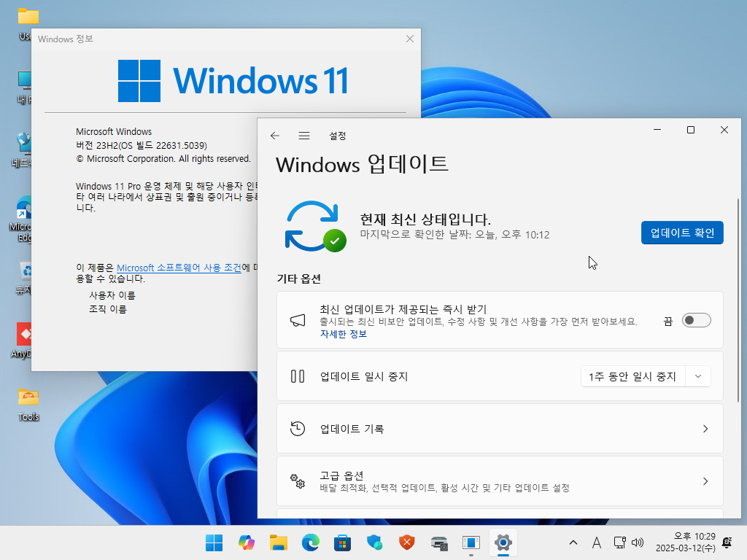Click the Windows Update sync status icon
This screenshot has height=560, width=747.
(x=315, y=226)
